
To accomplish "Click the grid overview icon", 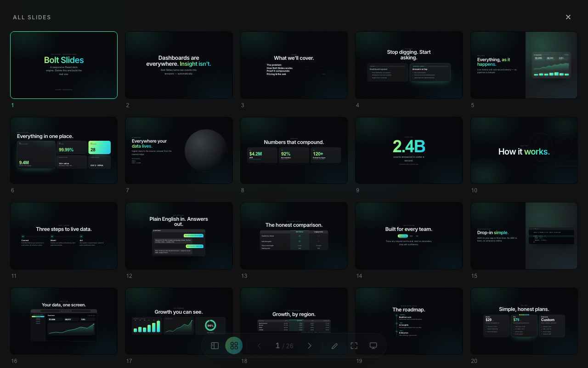I will coord(234,345).
